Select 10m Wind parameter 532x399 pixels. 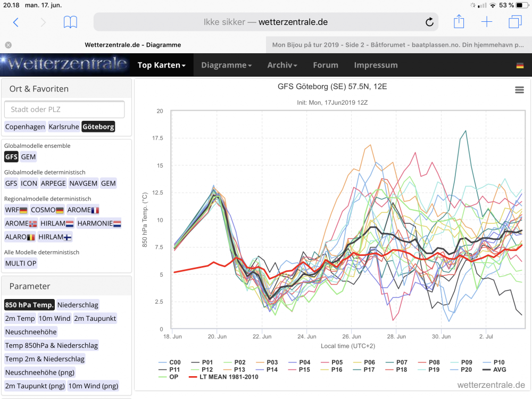[55, 318]
